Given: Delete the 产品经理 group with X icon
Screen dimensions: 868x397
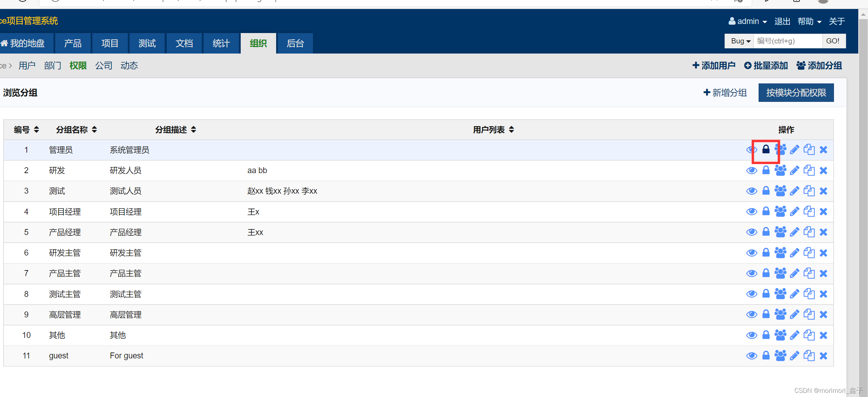Looking at the screenshot, I should 823,232.
